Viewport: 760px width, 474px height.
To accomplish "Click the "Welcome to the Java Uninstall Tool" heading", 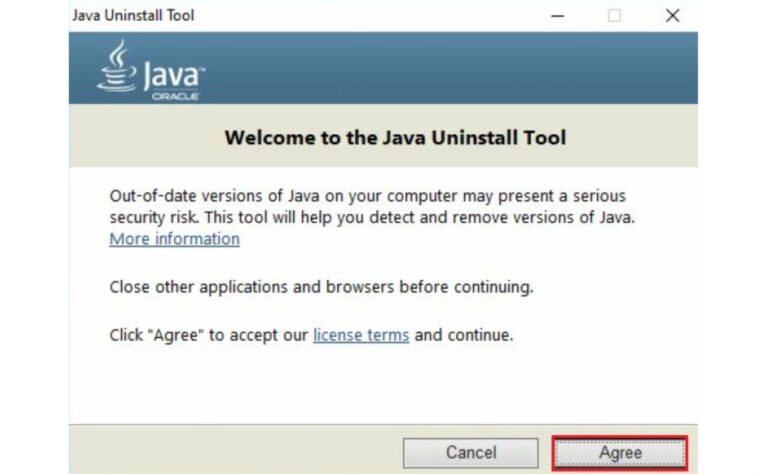I will 394,137.
